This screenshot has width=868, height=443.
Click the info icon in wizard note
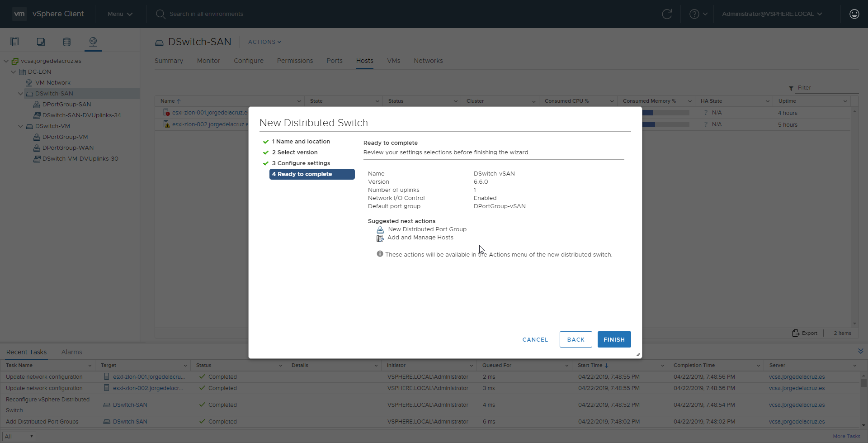pos(380,254)
